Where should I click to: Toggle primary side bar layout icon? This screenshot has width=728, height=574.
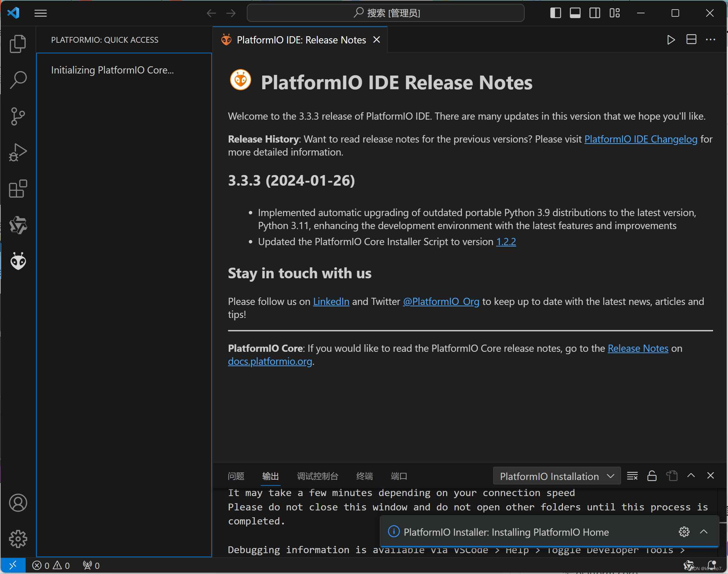555,13
